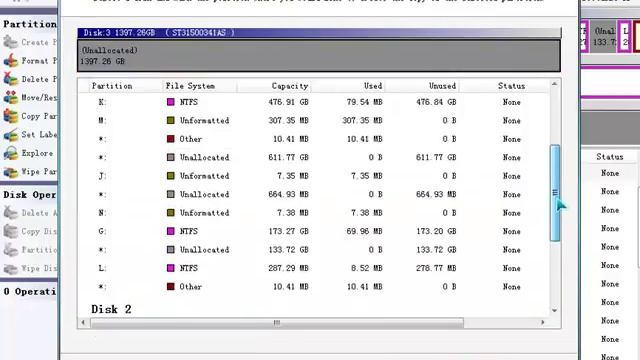Click the 278.77 MB unused cell
Viewport: 640px width, 360px height.
[x=436, y=268]
